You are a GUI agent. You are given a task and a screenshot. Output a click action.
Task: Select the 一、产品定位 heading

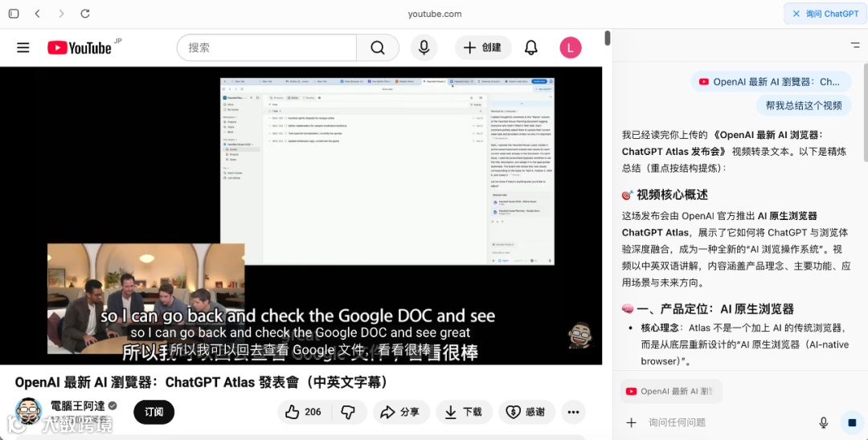pyautogui.click(x=708, y=308)
